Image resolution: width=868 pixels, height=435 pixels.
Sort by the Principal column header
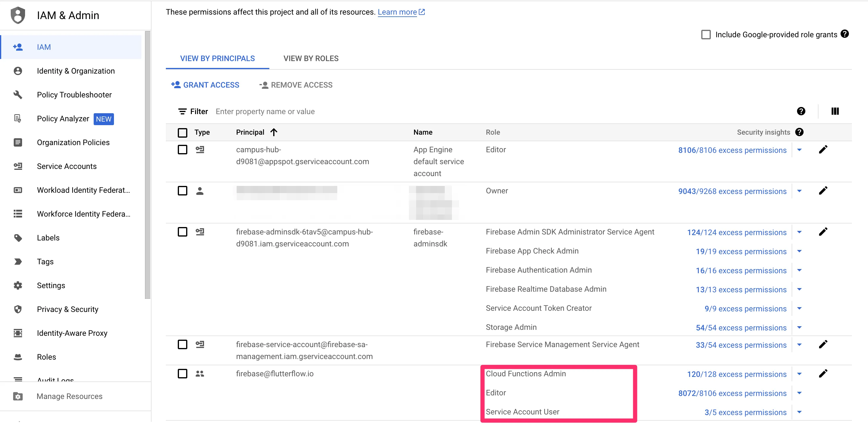(x=257, y=132)
